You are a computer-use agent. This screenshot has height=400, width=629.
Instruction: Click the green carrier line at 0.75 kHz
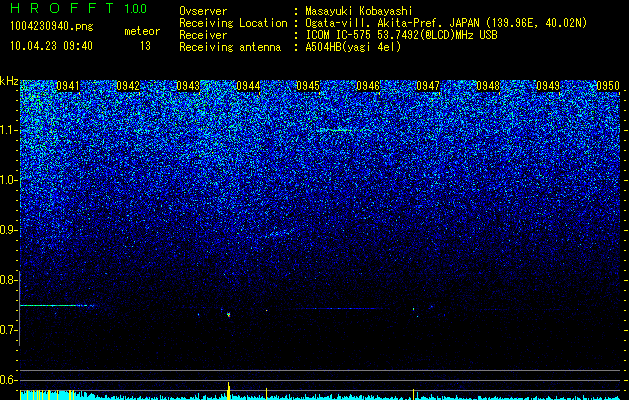tap(56, 306)
